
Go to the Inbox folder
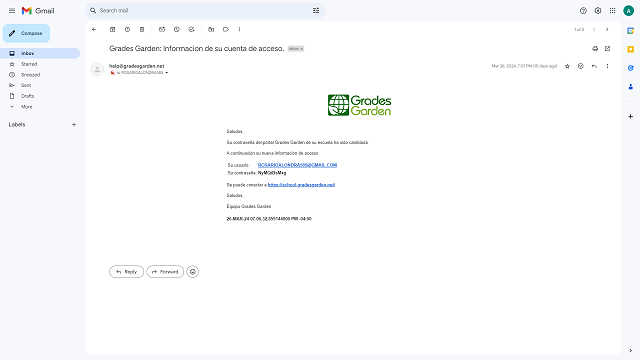point(40,53)
